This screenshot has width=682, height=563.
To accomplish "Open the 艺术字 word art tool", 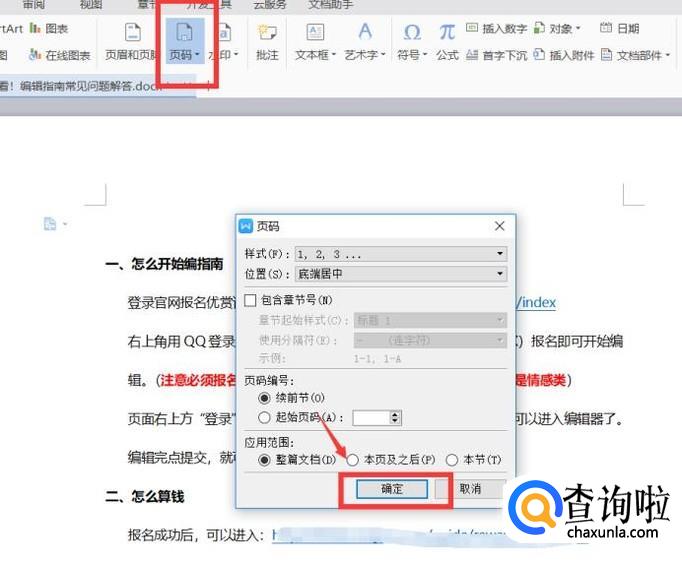I will point(365,42).
